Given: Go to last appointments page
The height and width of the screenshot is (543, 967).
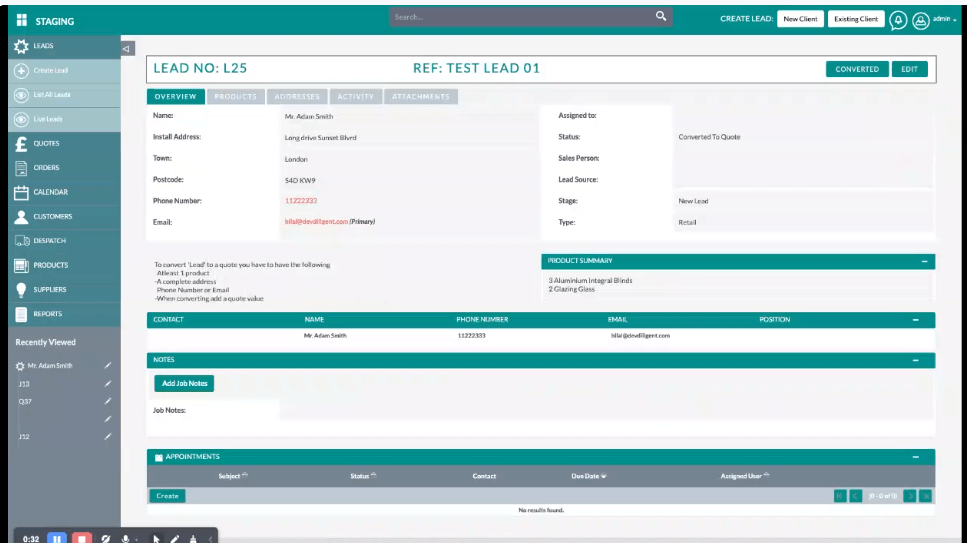Looking at the screenshot, I should pos(925,496).
